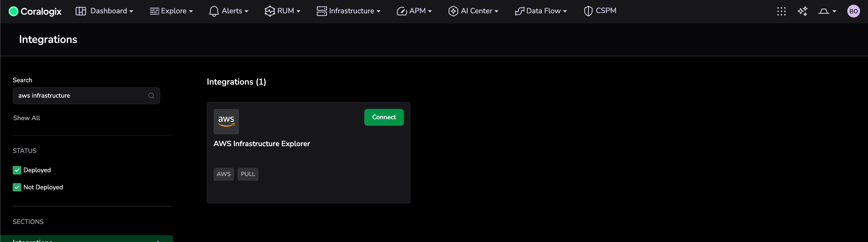Viewport: 868px width, 242px height.
Task: Click the AWS tag on the card
Action: point(224,174)
